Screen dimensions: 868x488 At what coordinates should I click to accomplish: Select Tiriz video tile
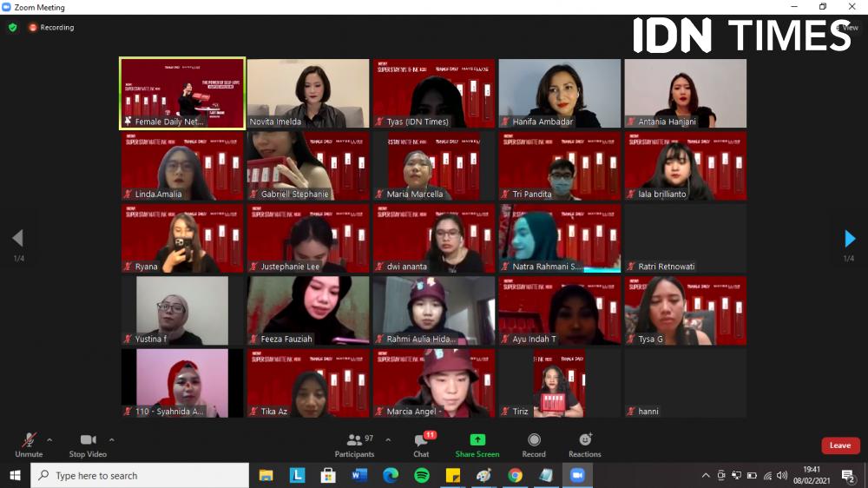(x=560, y=383)
